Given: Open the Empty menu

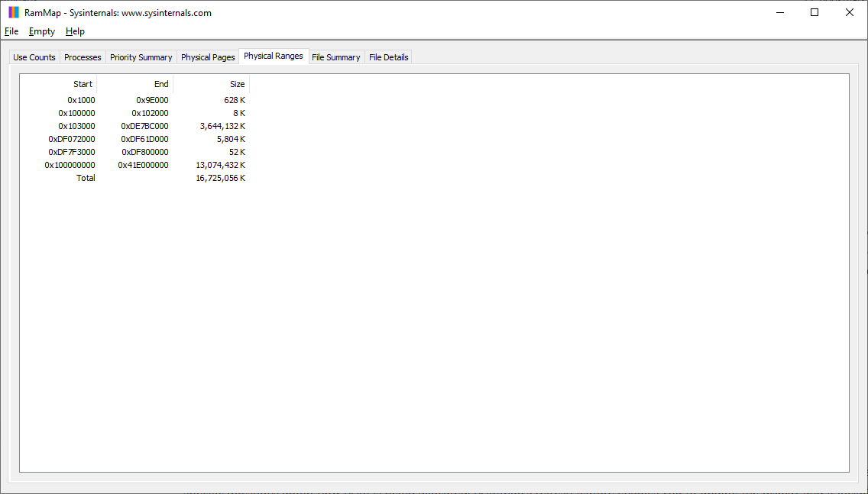Looking at the screenshot, I should coord(42,31).
